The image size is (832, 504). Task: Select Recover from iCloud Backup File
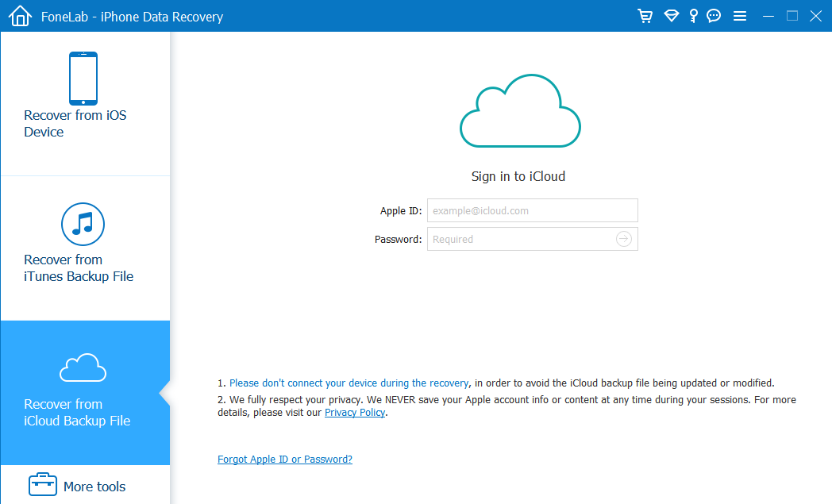(x=83, y=392)
